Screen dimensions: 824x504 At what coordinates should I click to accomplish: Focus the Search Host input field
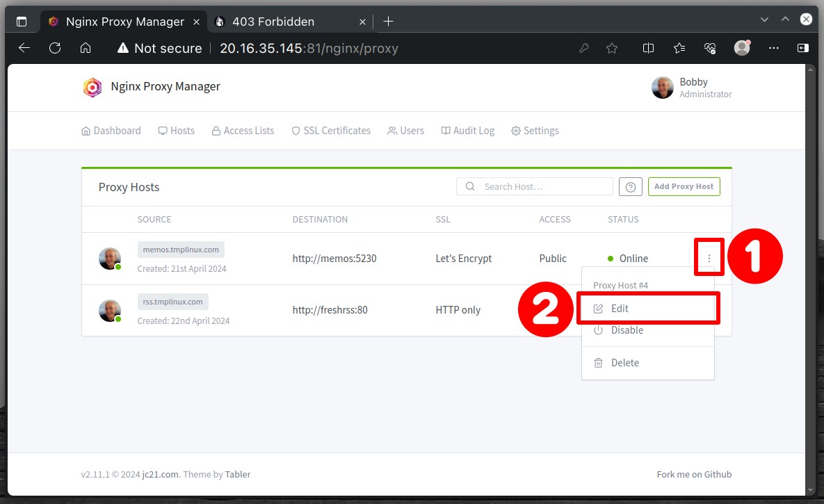tap(535, 186)
